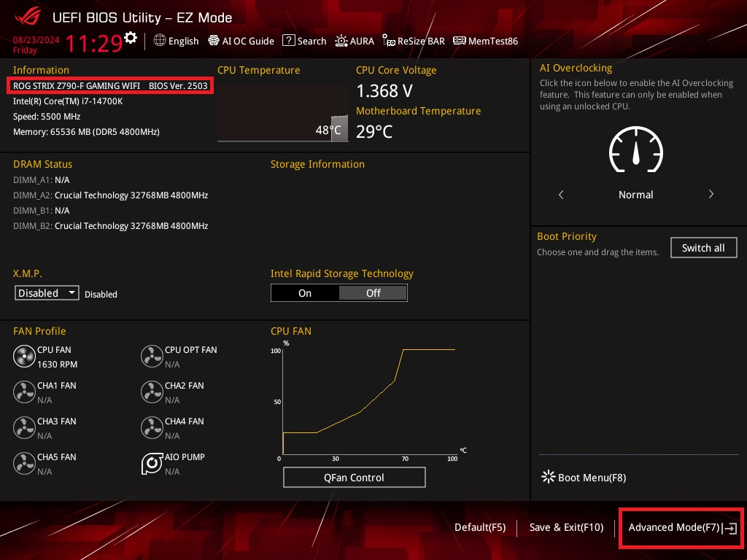Click the ROG logo icon
This screenshot has height=560, width=747.
[x=28, y=17]
